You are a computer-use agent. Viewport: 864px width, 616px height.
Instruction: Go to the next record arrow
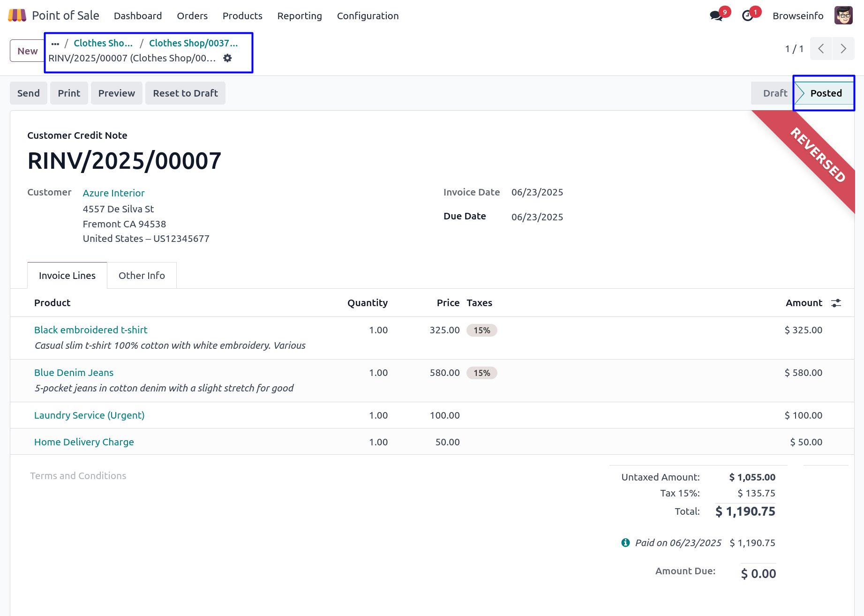click(843, 49)
